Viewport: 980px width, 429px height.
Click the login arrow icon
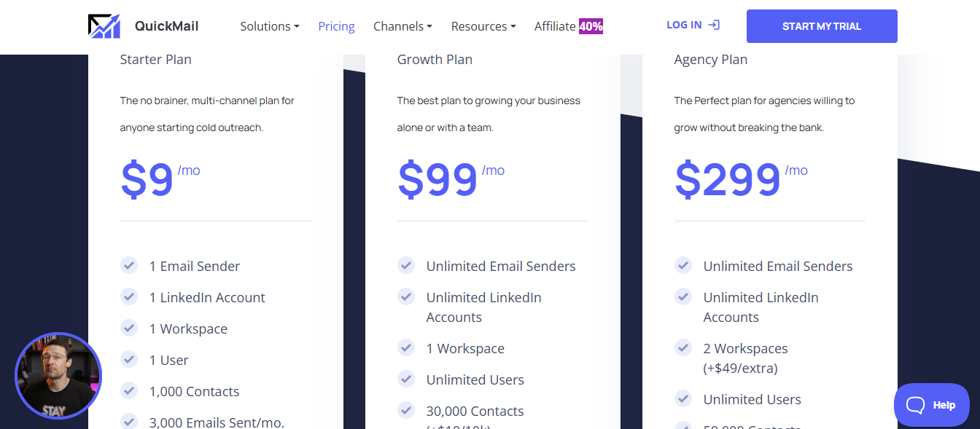713,24
